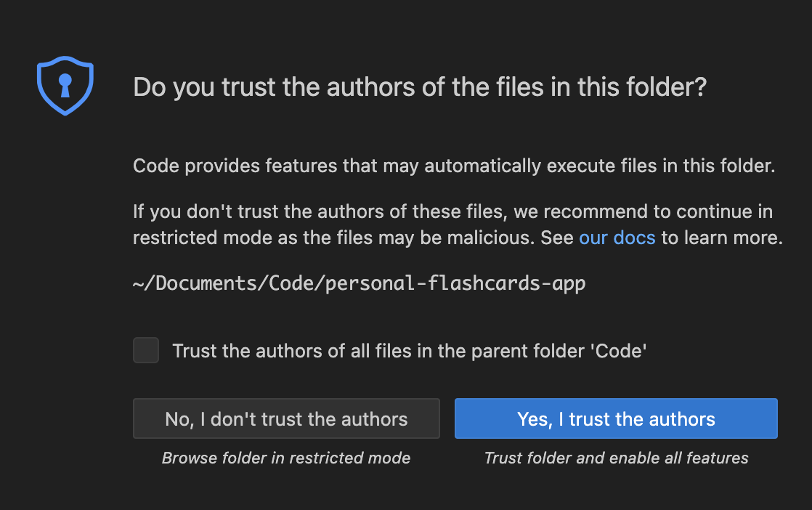The height and width of the screenshot is (510, 812).
Task: Select the personal-flashcards-app folder path text
Action: click(358, 283)
